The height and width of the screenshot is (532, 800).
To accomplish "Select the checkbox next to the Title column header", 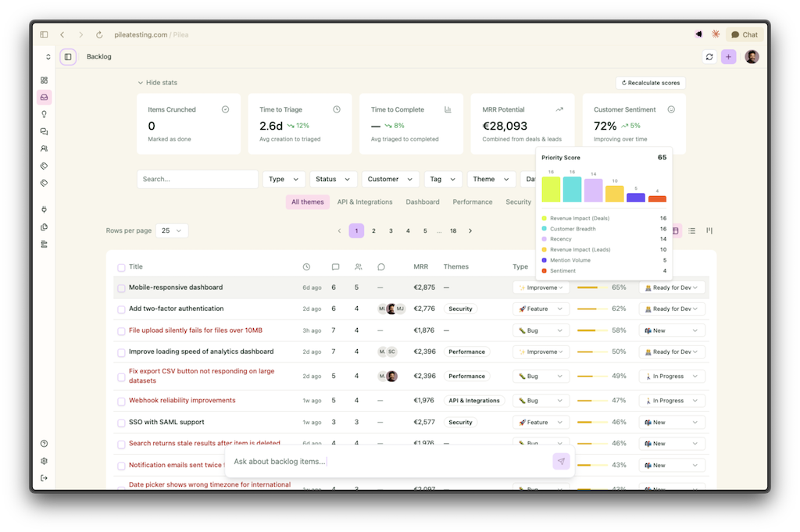I will tap(120, 266).
